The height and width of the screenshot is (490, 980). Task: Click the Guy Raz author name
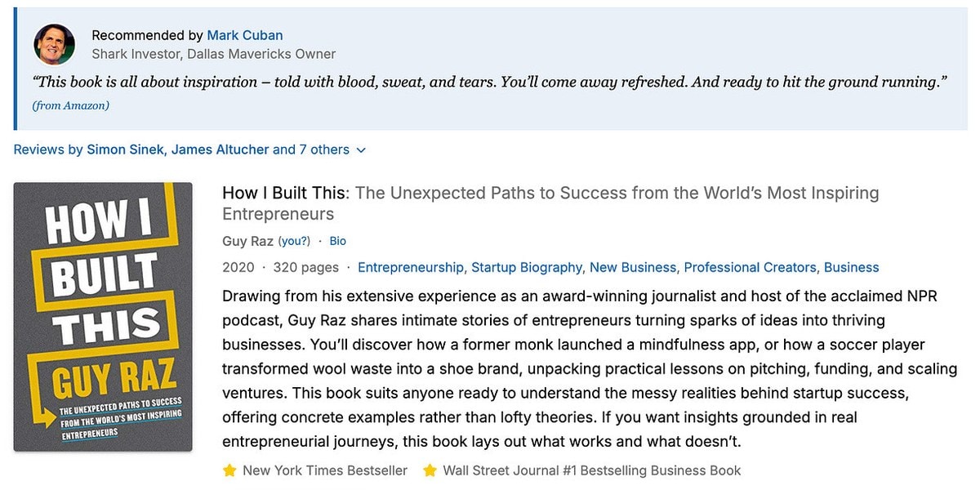[247, 241]
